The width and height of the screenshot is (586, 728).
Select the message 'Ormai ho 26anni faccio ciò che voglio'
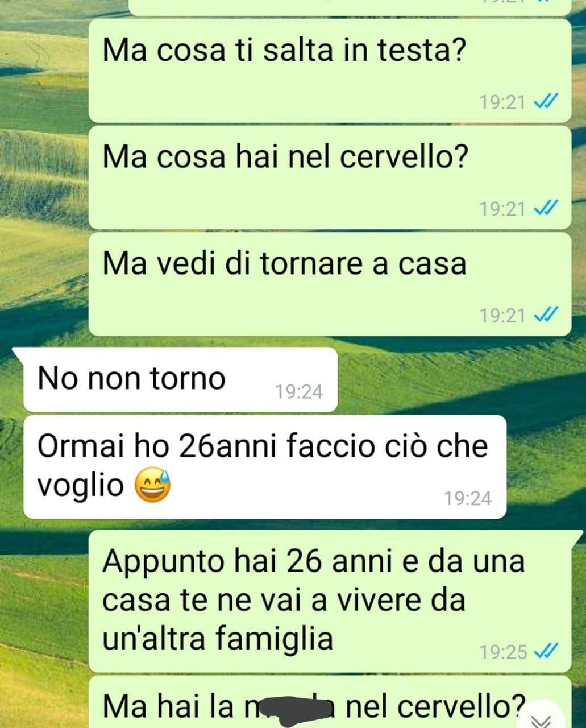(265, 466)
